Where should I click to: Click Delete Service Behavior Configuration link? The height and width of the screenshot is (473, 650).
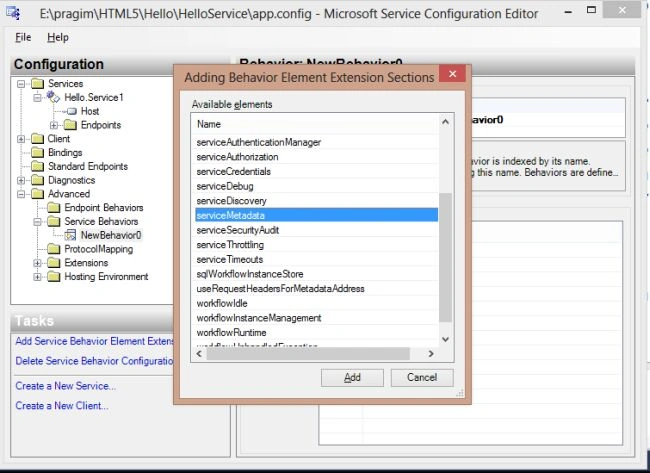[95, 361]
